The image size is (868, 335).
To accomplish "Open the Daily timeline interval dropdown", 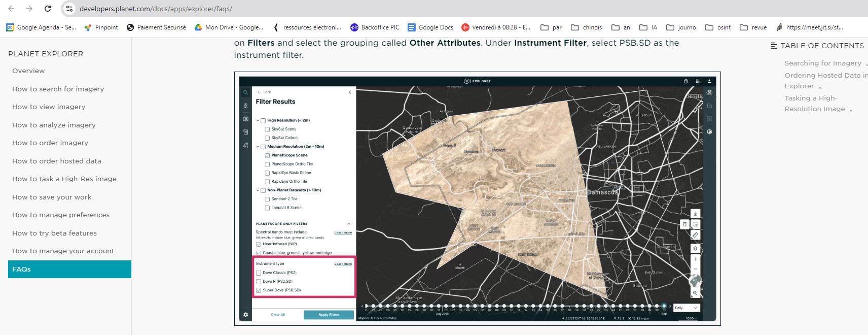I will [x=686, y=308].
